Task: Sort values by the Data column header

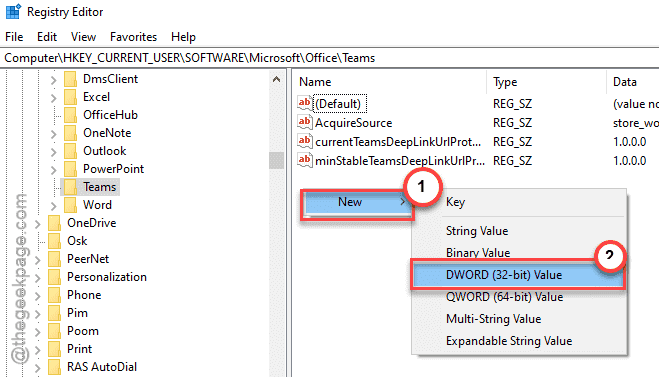Action: click(633, 82)
